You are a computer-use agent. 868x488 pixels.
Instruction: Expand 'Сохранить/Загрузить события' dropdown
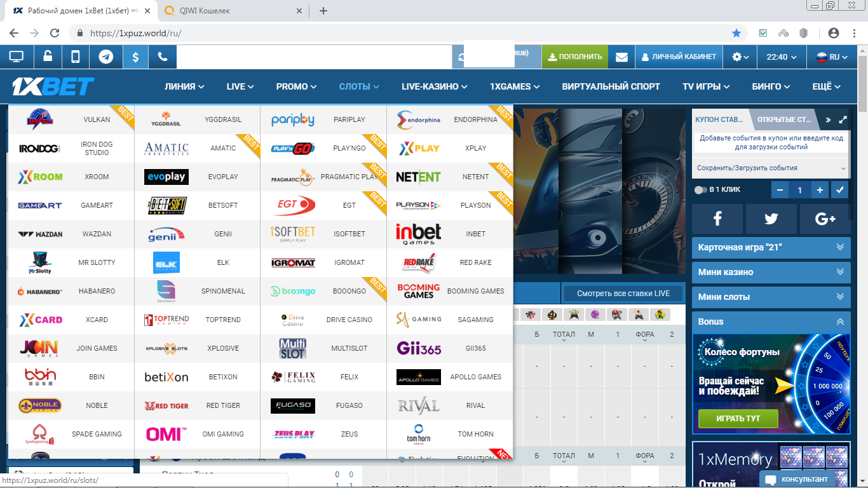coord(771,168)
